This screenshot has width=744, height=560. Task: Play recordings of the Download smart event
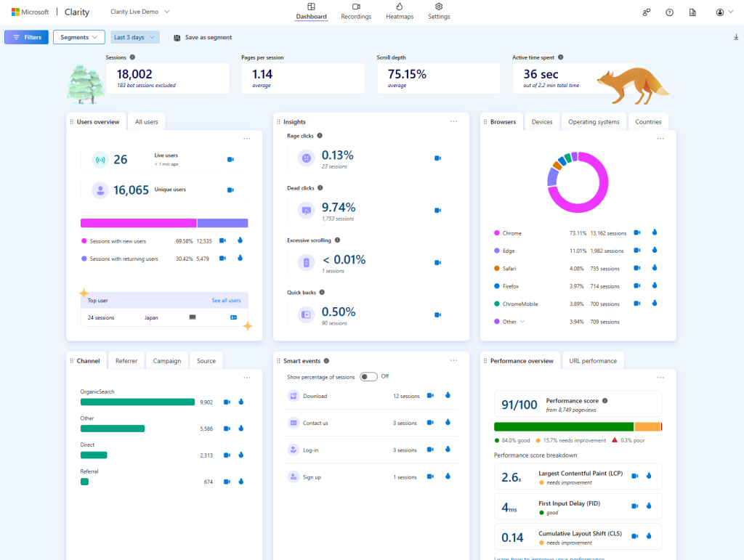point(429,395)
